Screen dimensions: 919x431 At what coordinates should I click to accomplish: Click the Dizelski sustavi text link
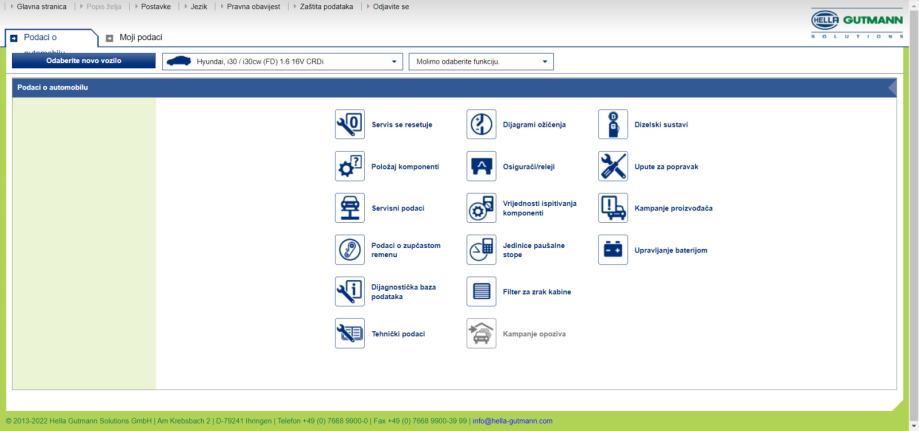(x=661, y=124)
